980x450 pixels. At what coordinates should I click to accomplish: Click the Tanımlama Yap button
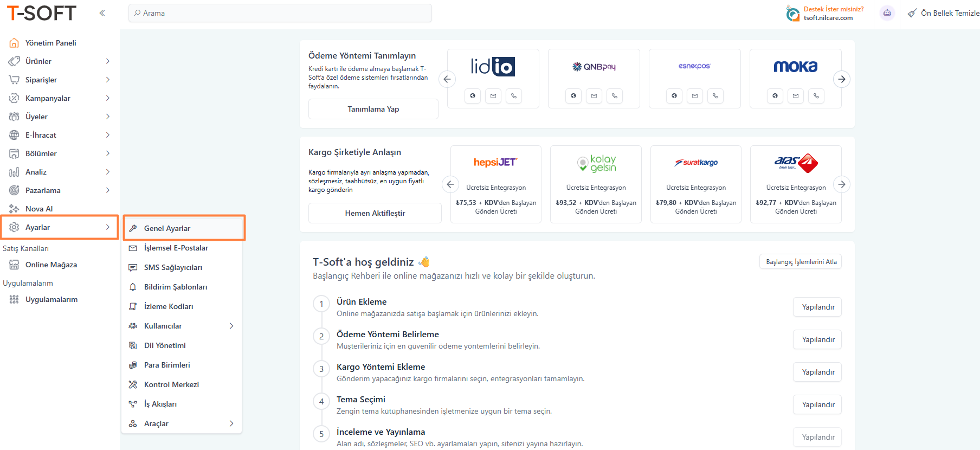click(x=373, y=109)
